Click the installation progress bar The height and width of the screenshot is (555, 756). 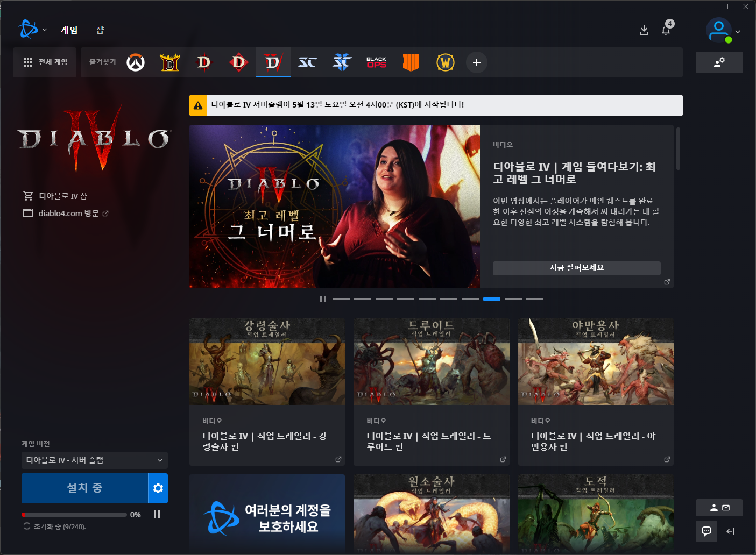click(74, 515)
